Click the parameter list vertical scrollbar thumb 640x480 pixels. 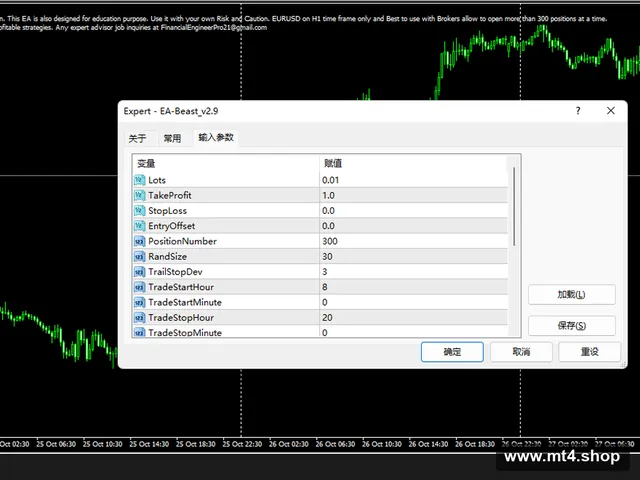point(514,206)
